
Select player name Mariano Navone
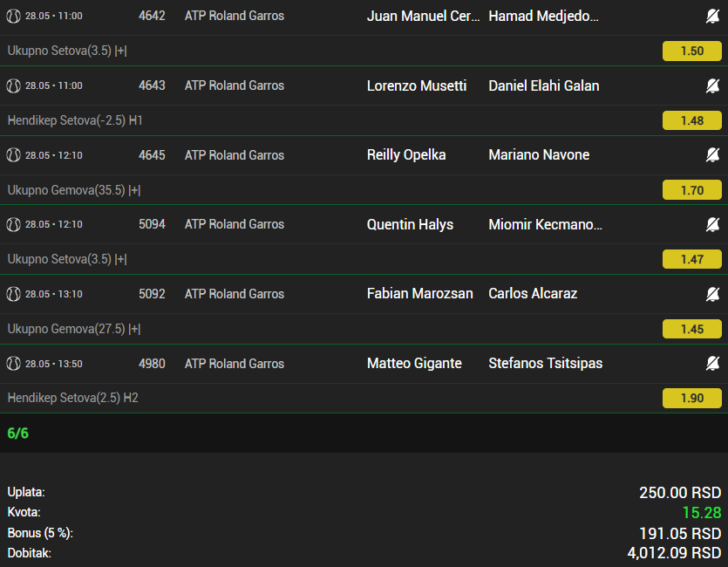pyautogui.click(x=539, y=154)
